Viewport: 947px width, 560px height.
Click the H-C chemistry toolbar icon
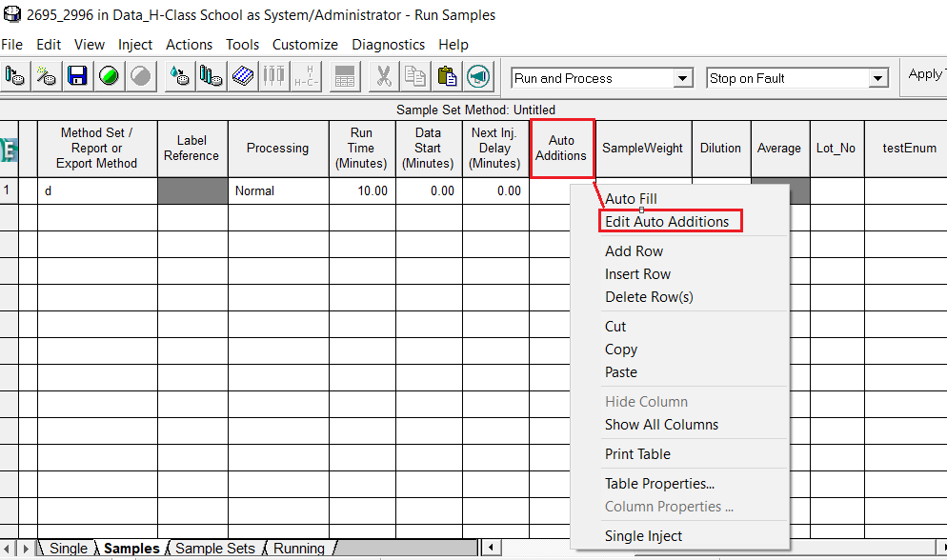305,76
